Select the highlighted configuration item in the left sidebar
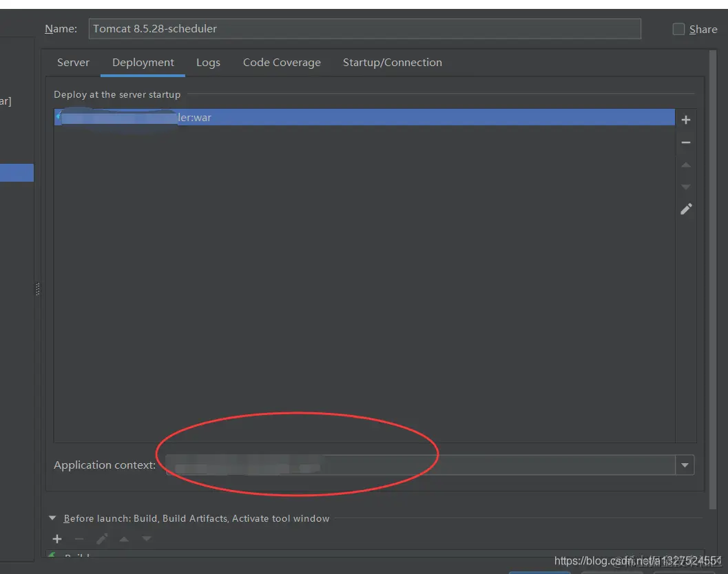 coord(17,173)
